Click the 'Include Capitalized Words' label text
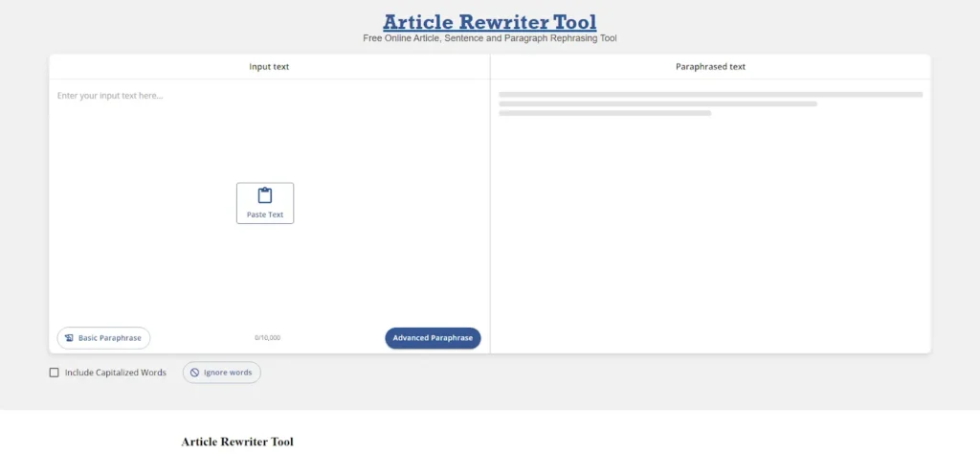 point(115,373)
